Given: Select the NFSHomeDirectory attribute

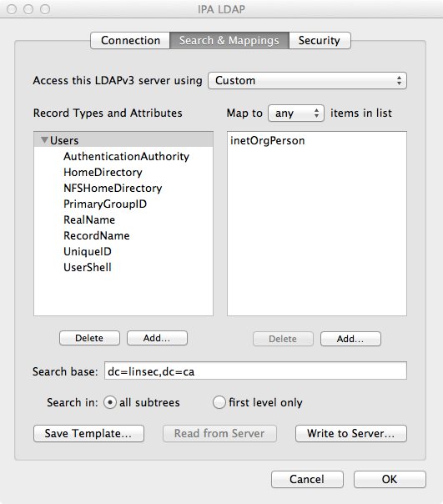Looking at the screenshot, I should click(x=113, y=189).
